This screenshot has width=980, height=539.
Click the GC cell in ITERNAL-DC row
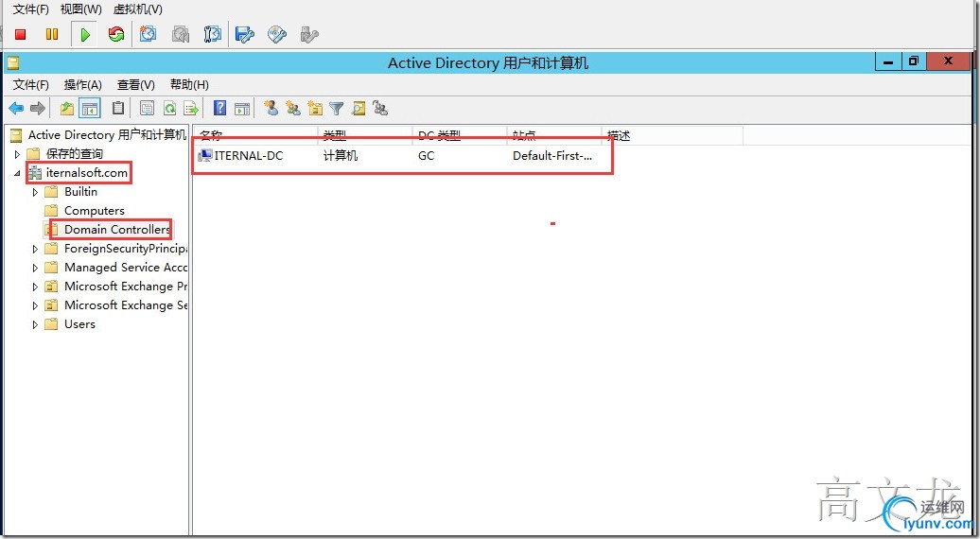click(x=427, y=155)
